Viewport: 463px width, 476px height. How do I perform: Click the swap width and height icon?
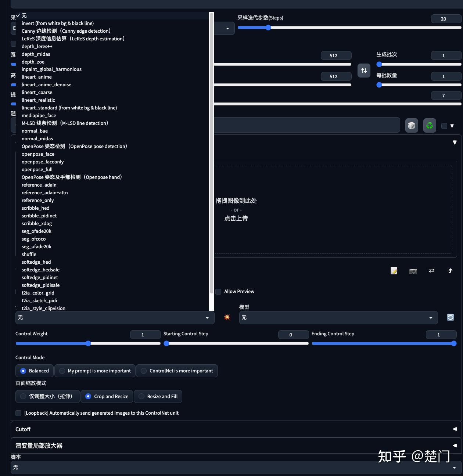(363, 70)
